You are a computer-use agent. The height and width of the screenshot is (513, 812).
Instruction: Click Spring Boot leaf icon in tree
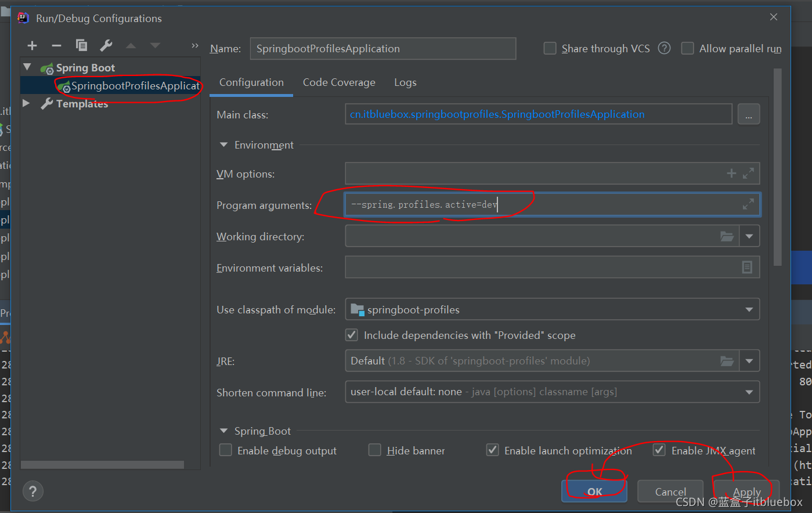coord(47,68)
